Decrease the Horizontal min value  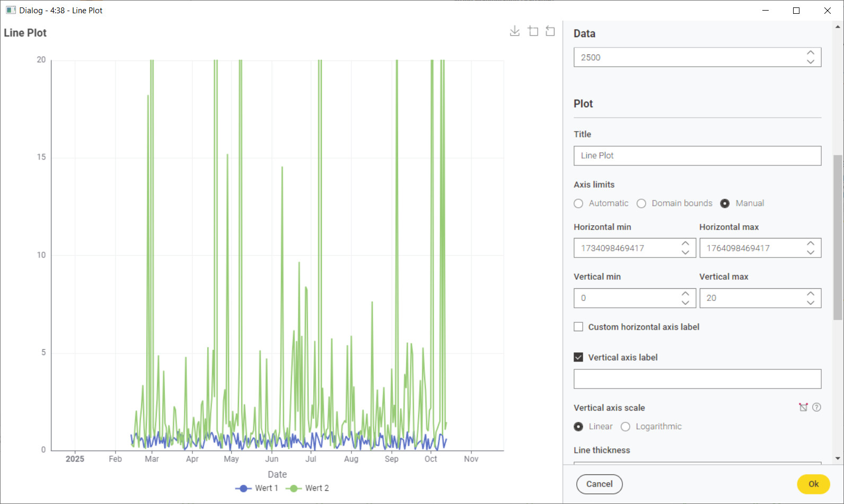[685, 252]
